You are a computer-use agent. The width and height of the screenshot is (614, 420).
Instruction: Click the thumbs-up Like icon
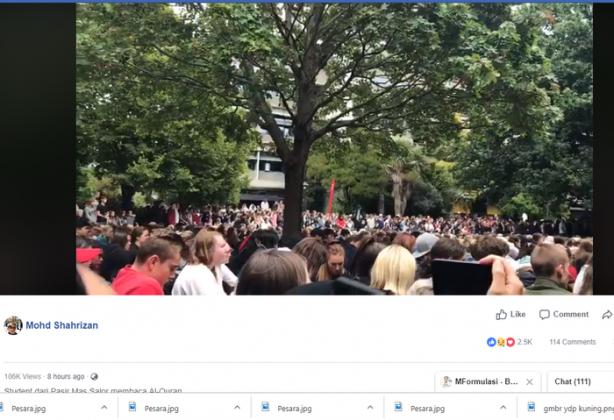501,314
